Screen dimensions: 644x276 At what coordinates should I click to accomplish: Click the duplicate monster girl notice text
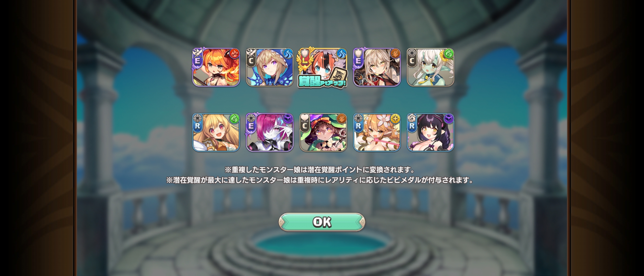[320, 170]
